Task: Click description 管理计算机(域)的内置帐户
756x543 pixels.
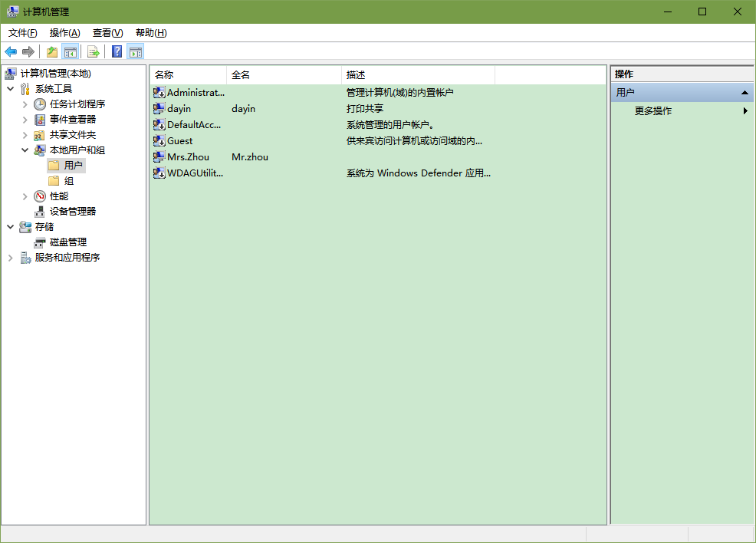Action: [399, 92]
